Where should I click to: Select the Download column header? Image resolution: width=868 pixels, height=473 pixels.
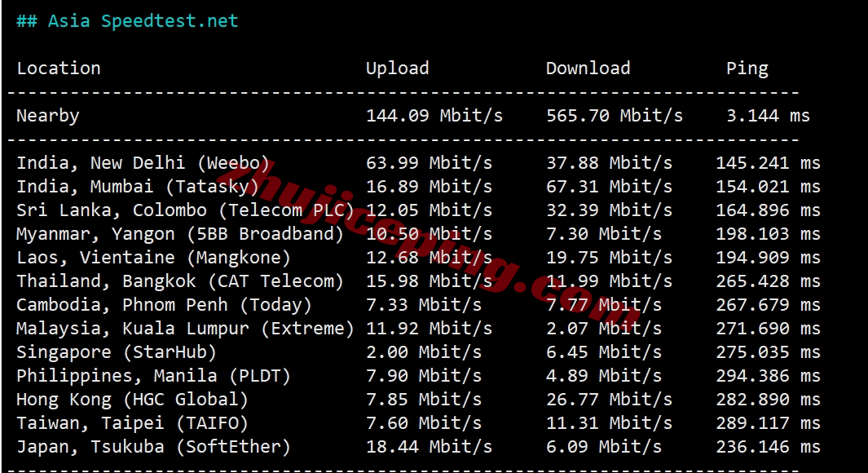pyautogui.click(x=588, y=69)
